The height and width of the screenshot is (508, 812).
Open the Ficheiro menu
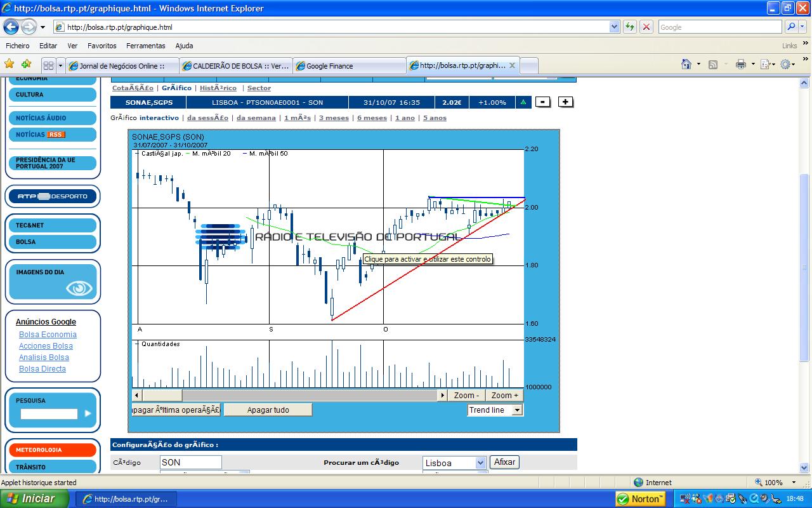click(x=18, y=46)
